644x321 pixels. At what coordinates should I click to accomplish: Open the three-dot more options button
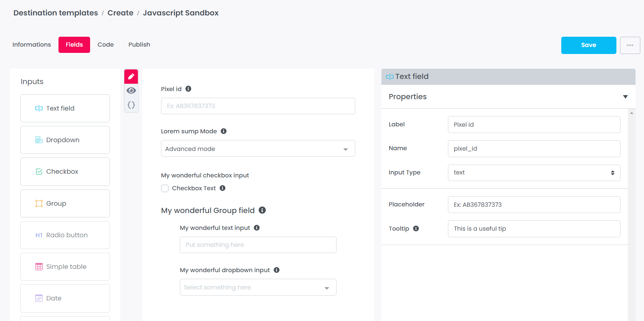pos(630,45)
